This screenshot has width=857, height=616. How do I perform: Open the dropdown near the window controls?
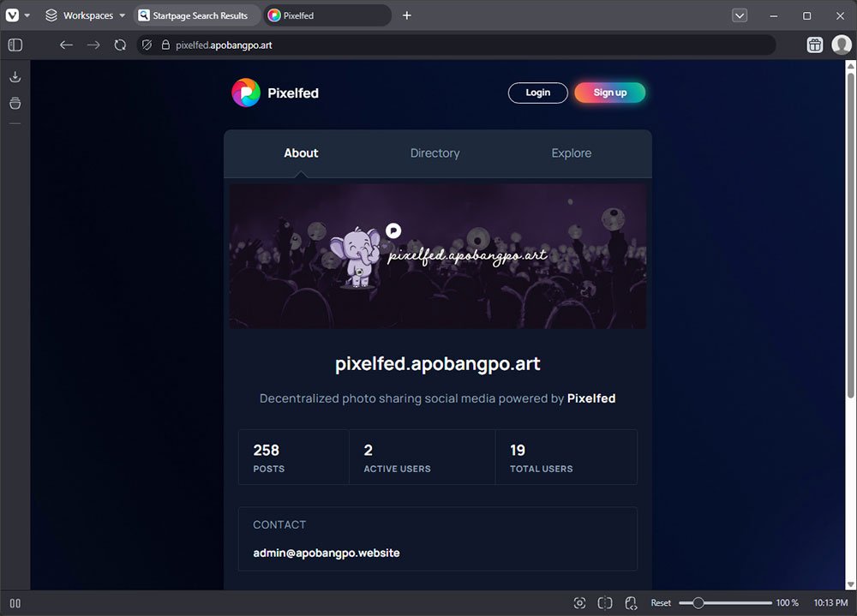tap(740, 15)
